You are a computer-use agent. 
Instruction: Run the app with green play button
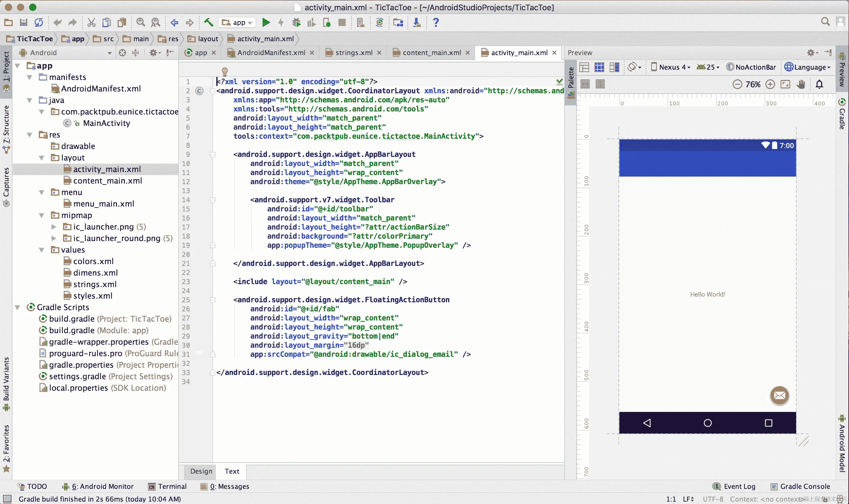coord(266,23)
